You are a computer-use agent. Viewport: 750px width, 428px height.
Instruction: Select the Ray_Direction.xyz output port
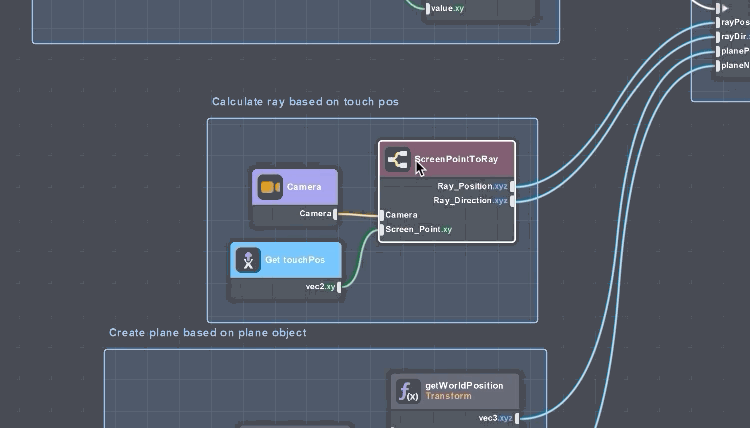(x=513, y=201)
